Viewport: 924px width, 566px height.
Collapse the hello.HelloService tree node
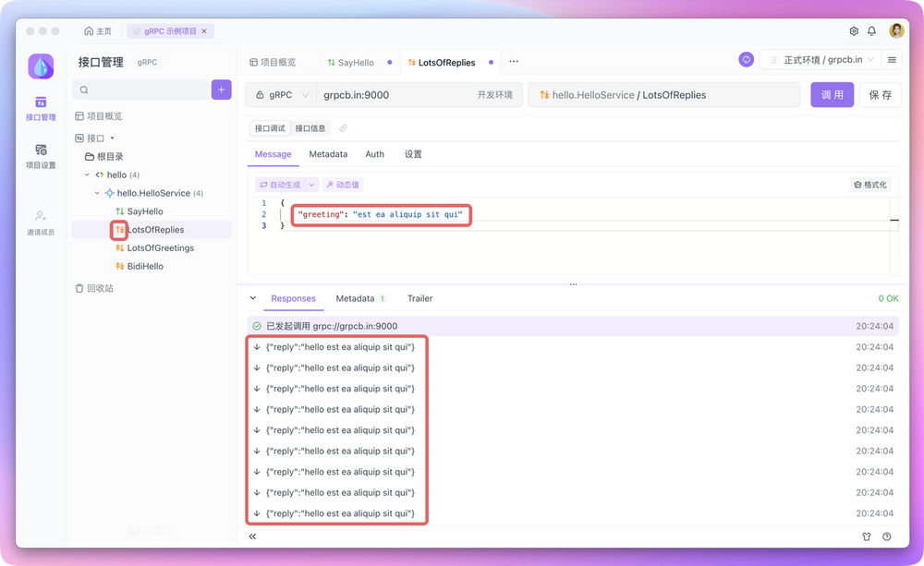(96, 192)
